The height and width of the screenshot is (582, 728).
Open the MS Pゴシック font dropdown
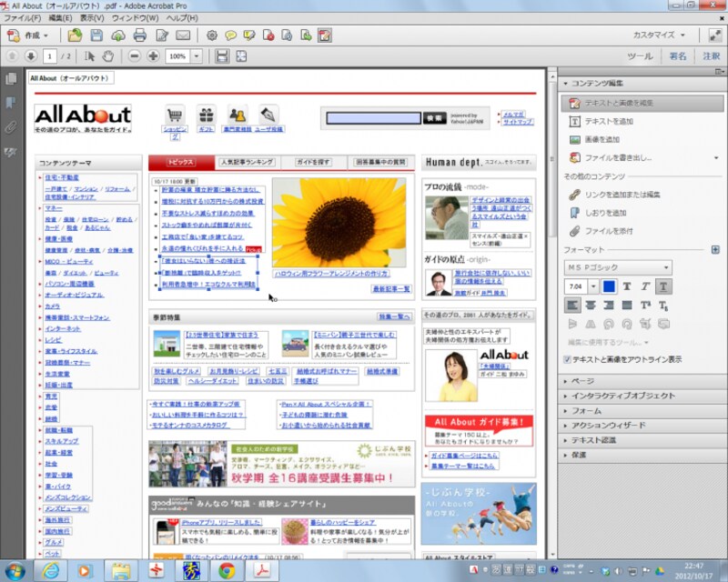coord(619,267)
